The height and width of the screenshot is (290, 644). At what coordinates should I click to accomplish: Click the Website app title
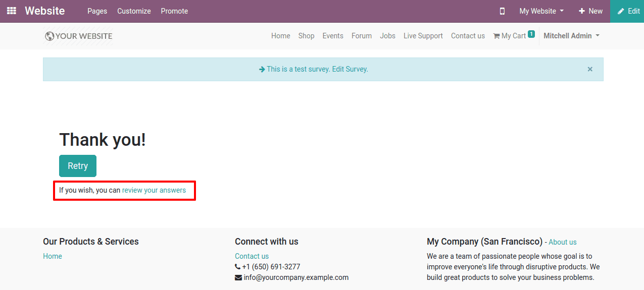[x=45, y=11]
